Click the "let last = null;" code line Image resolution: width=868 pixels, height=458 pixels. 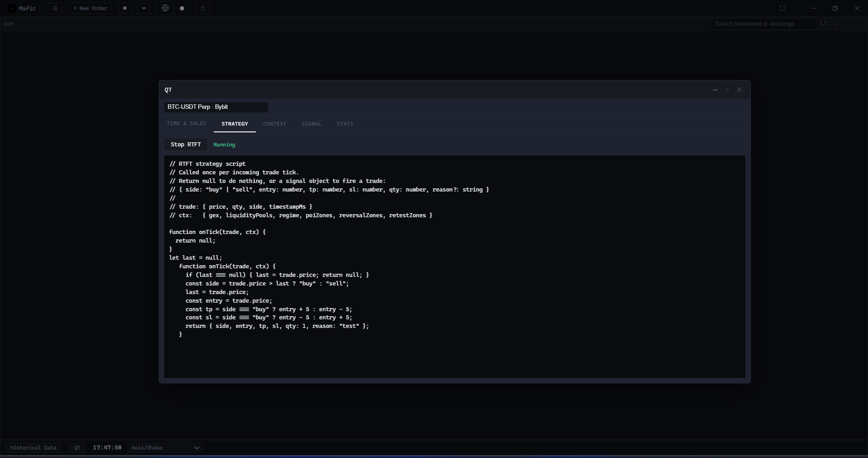pyautogui.click(x=196, y=258)
